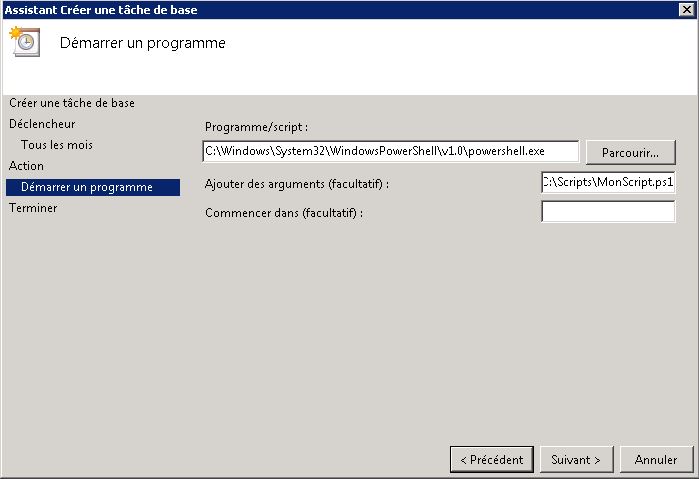Cancel the wizard with Annuler
The height and width of the screenshot is (479, 699).
(x=656, y=459)
